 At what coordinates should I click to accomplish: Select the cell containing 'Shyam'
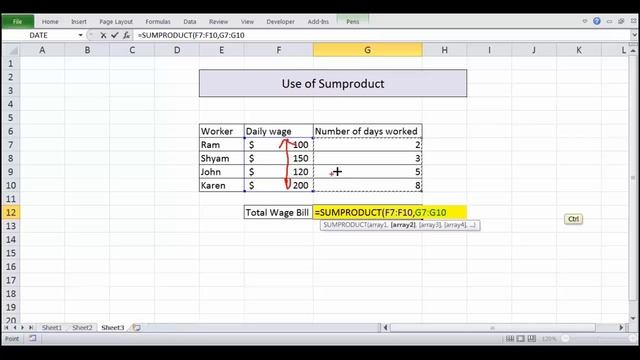(x=222, y=158)
